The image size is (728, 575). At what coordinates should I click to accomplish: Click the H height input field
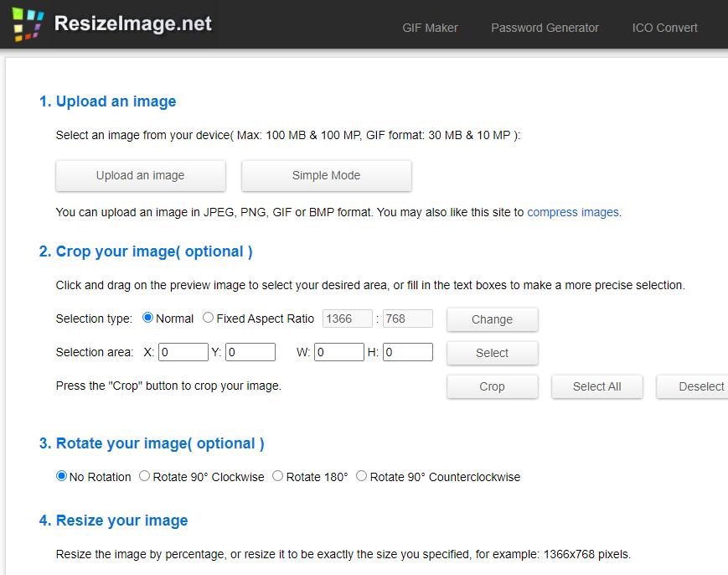[407, 352]
